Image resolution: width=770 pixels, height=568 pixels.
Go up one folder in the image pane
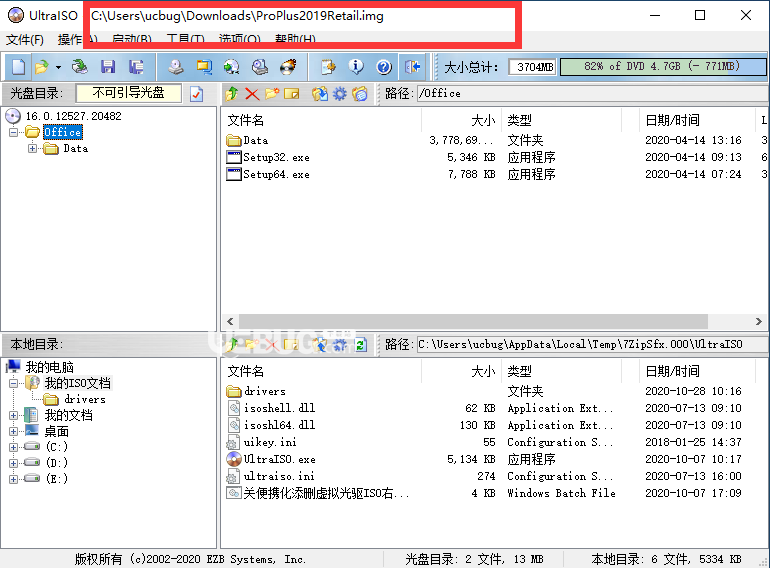click(x=232, y=93)
